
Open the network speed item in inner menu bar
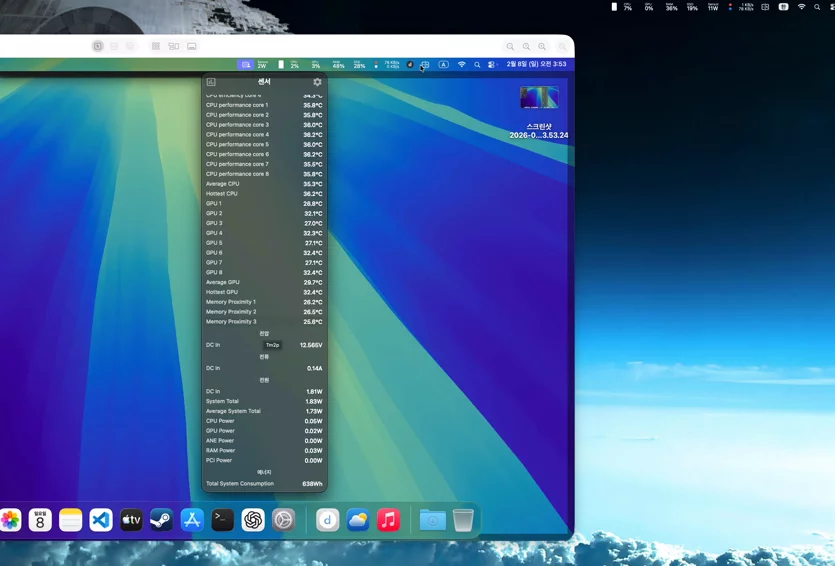pos(387,64)
